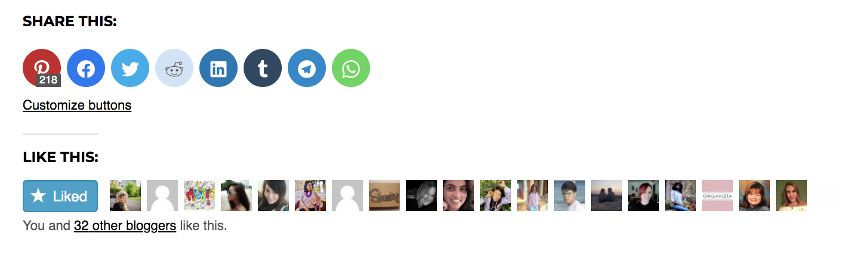Share the post on LinkedIn

[218, 68]
